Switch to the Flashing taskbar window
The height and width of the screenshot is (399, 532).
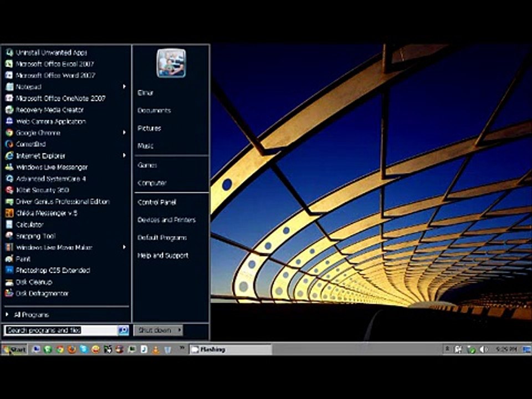[231, 350]
